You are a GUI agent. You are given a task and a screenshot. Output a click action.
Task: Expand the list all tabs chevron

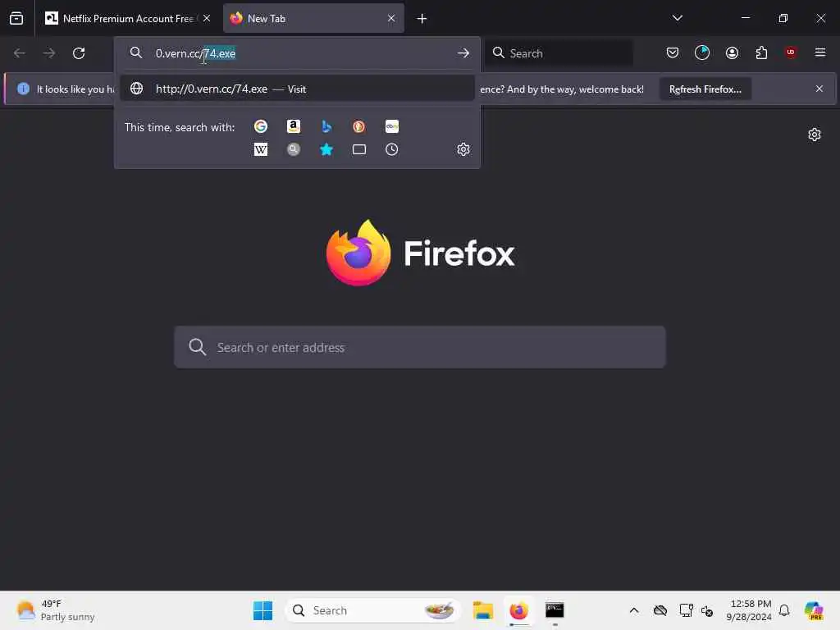point(677,18)
